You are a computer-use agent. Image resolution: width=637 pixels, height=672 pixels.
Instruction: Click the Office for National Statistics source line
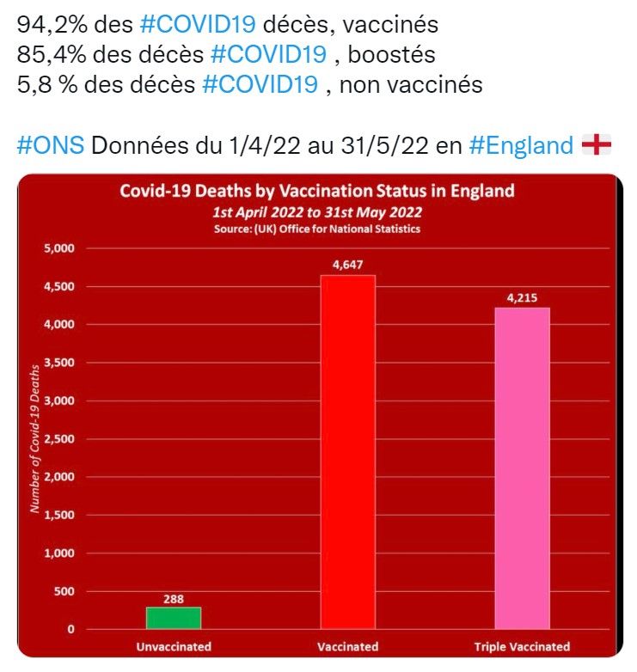click(317, 229)
